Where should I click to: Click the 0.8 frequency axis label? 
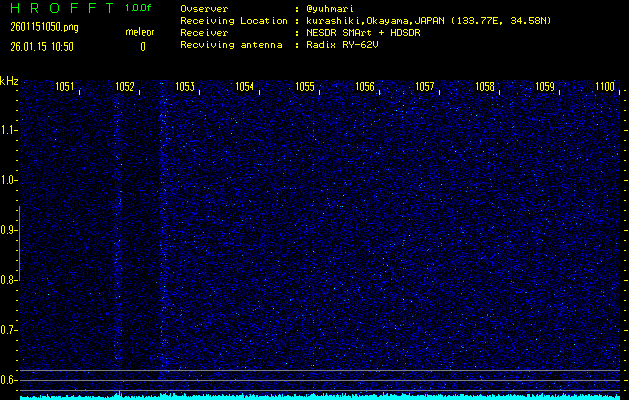pos(7,280)
